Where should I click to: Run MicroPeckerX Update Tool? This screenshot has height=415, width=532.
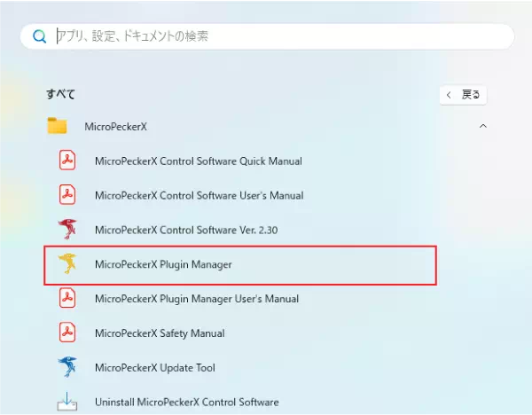point(155,367)
